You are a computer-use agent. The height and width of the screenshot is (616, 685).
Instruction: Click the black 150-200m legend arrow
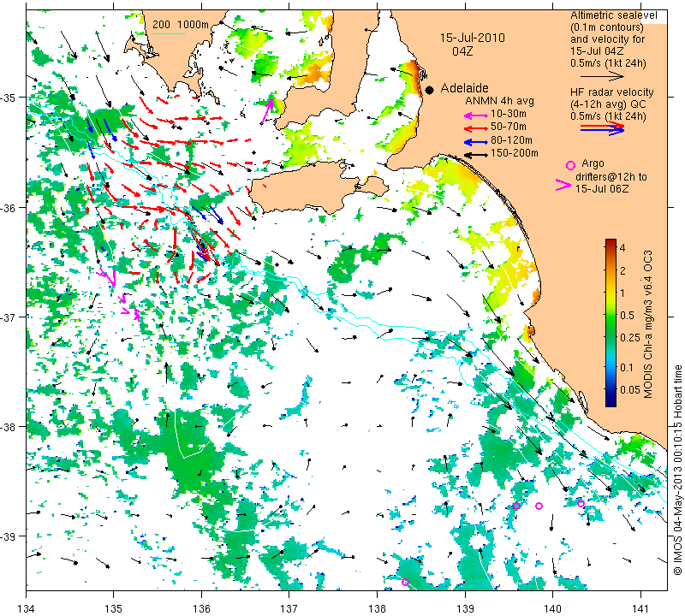(475, 155)
